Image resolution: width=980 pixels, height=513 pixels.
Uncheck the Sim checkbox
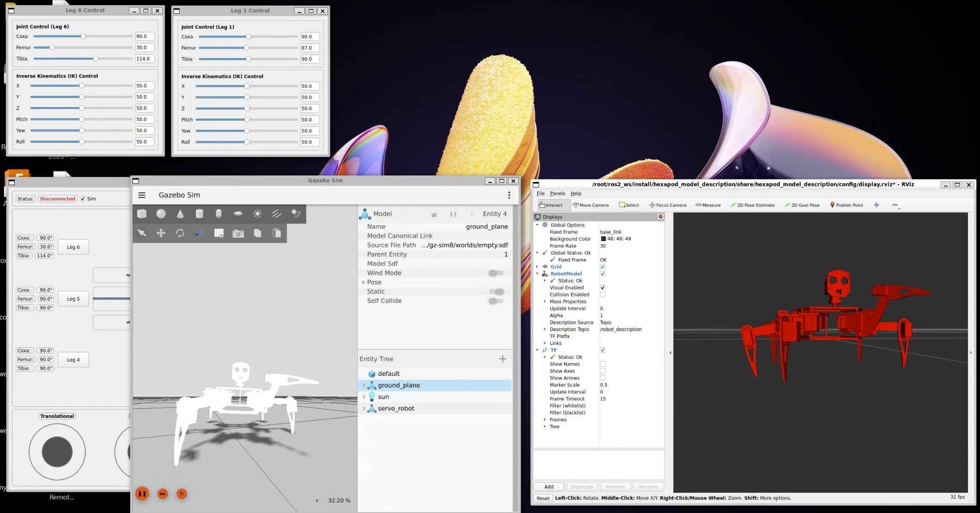[x=83, y=199]
